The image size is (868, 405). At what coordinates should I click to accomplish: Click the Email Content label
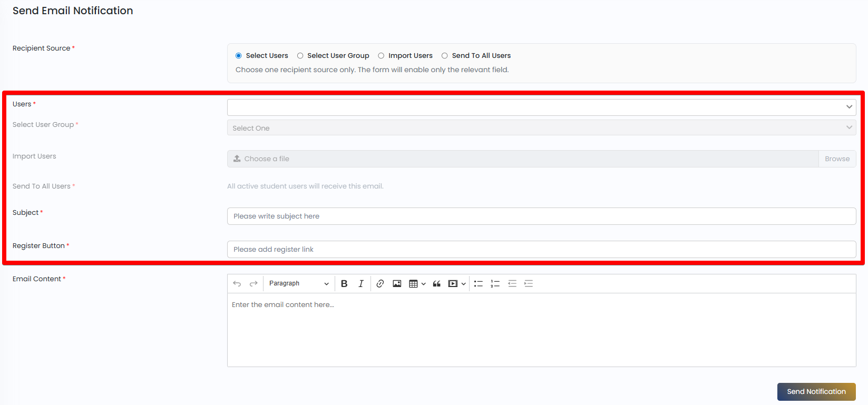(37, 279)
